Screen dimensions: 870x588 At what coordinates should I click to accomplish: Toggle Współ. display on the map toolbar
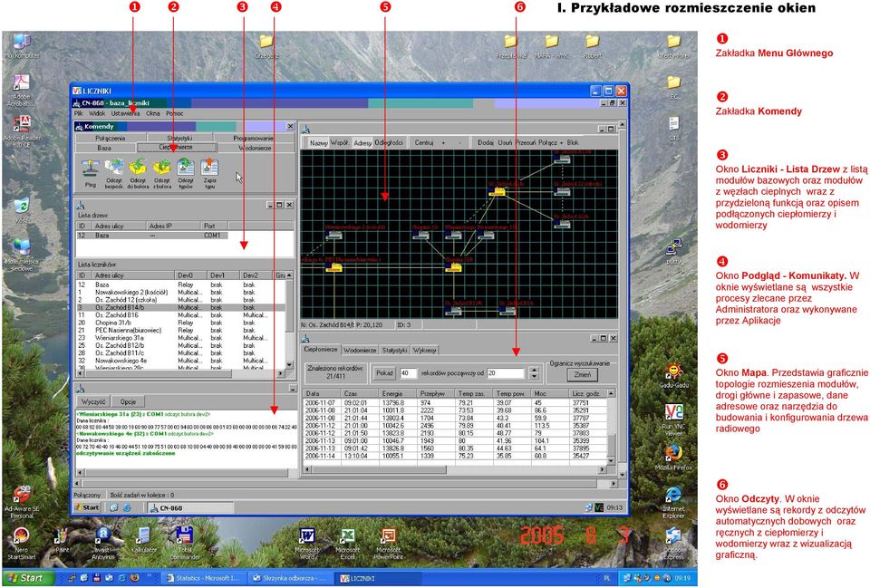[340, 143]
